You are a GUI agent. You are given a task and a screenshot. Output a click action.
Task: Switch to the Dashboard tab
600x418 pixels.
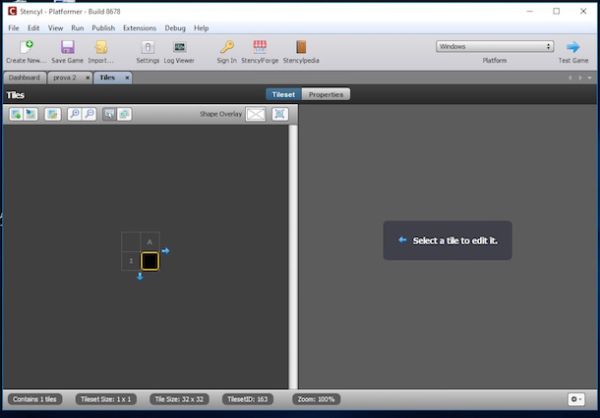(x=24, y=77)
